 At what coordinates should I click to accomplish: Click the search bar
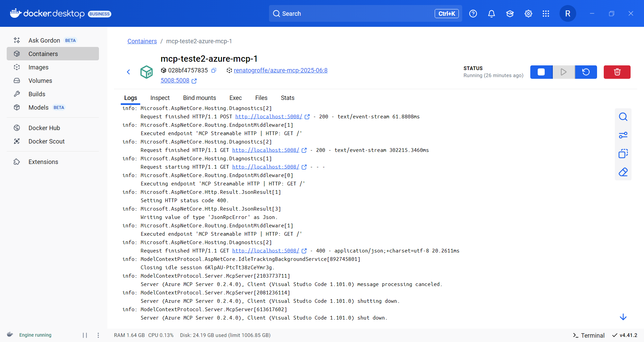365,13
